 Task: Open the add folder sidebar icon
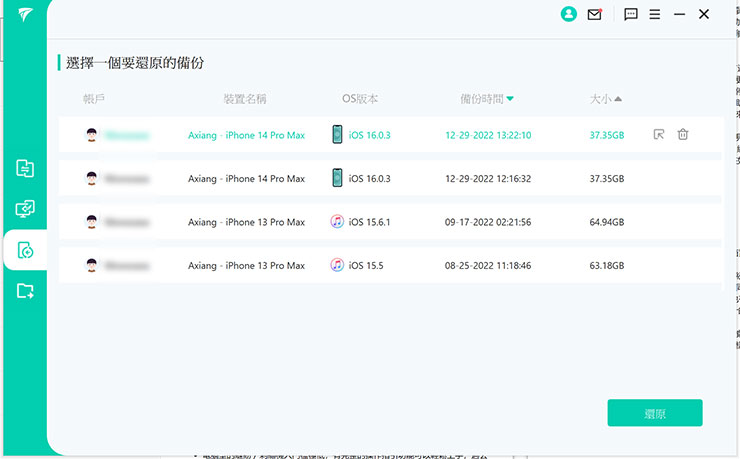pyautogui.click(x=25, y=291)
